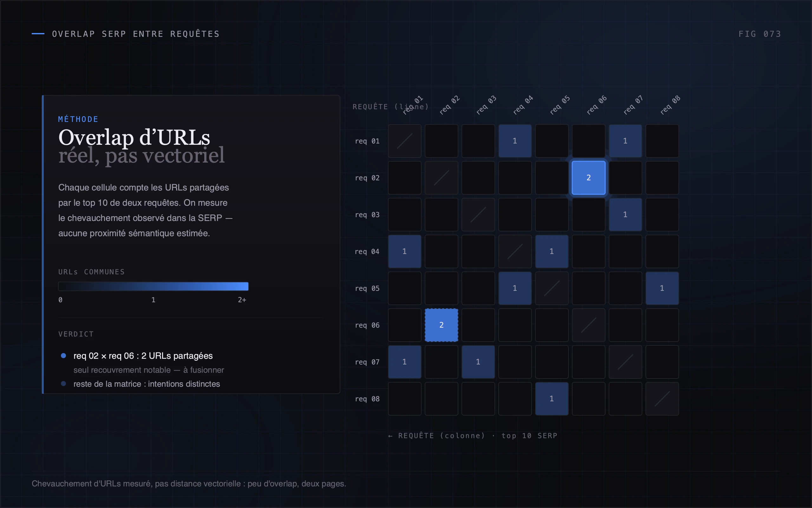This screenshot has width=812, height=508.
Task: Click cell valued 1 at row req 07, column req 03
Action: click(x=478, y=362)
